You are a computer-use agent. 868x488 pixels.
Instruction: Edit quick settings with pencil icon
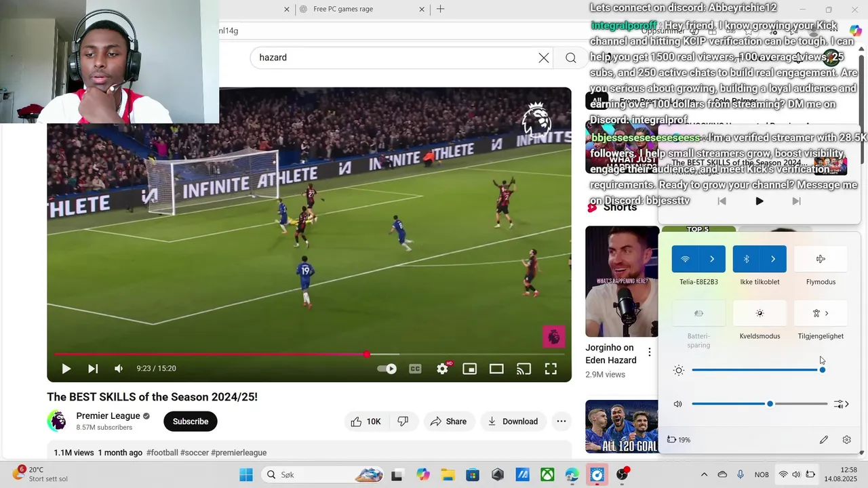pos(824,440)
